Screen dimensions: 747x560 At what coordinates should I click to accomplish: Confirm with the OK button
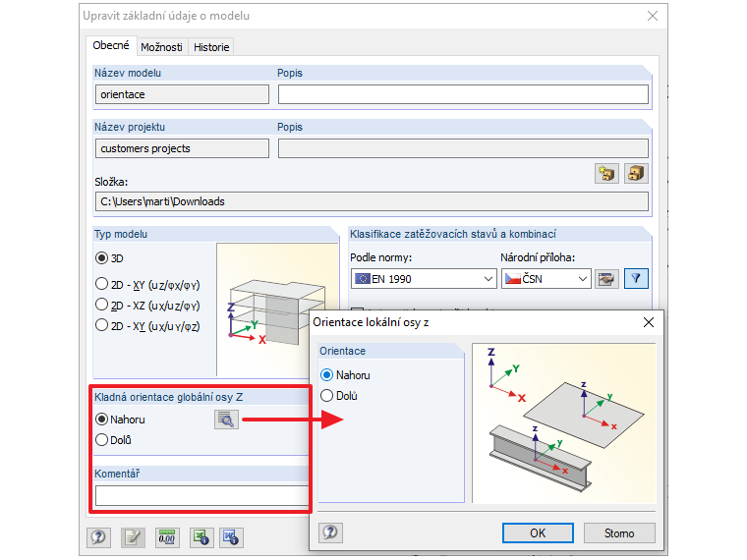(x=538, y=532)
